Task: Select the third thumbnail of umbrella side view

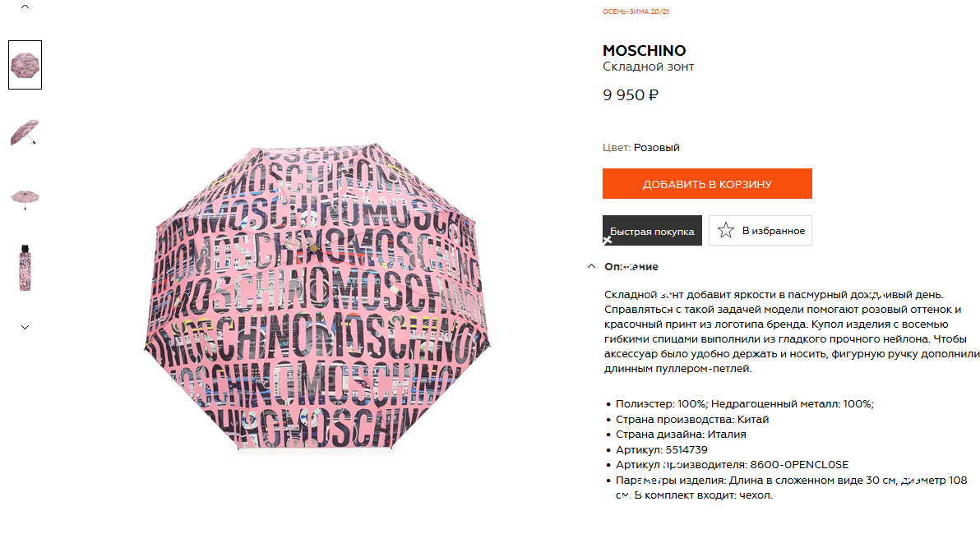Action: (x=25, y=199)
